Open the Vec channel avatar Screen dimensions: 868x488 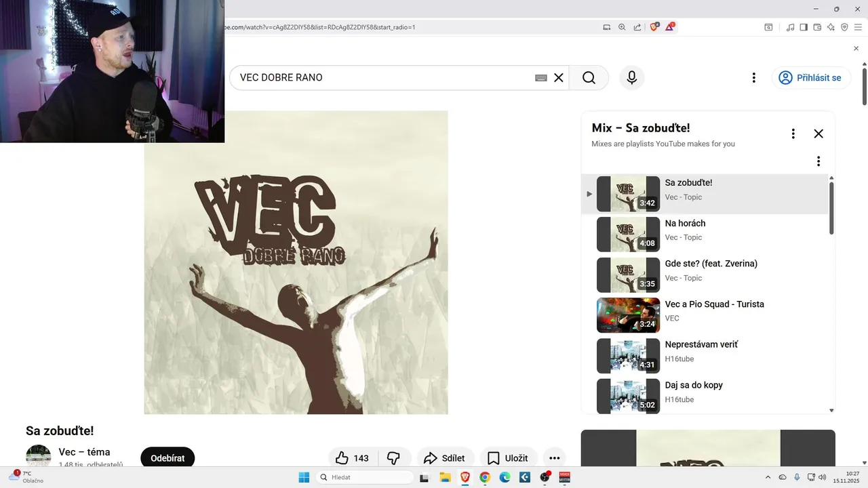pos(39,456)
